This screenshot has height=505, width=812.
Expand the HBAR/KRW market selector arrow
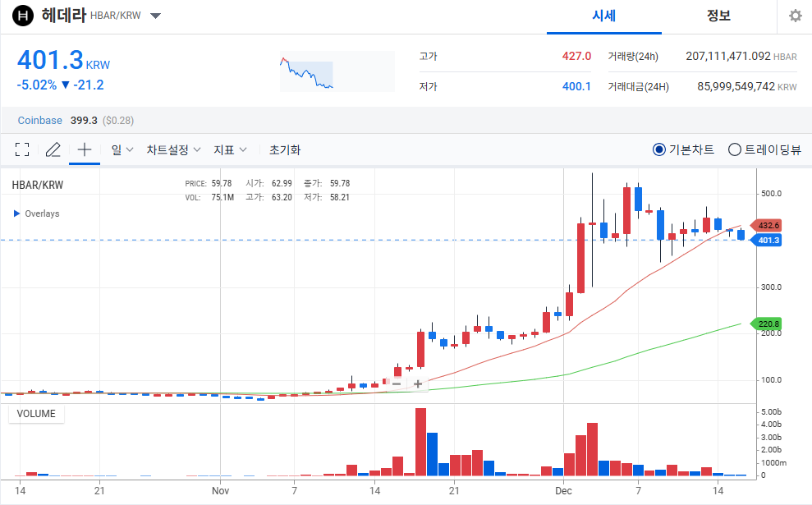pos(155,16)
